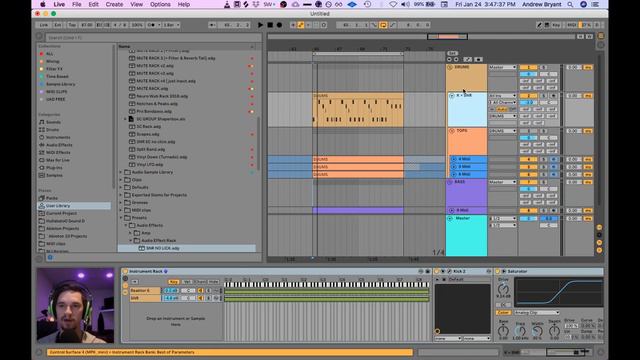The height and width of the screenshot is (360, 640).
Task: Expand the Grooves folder
Action: [121, 202]
